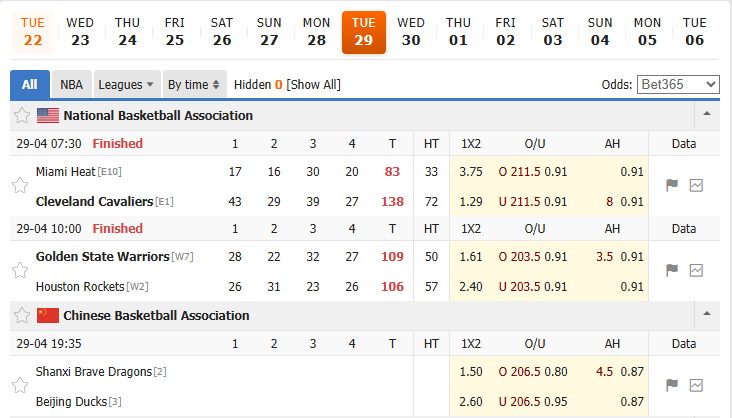Viewport: 732px width, 418px height.
Task: Collapse the National Basketball Association section
Action: point(707,113)
